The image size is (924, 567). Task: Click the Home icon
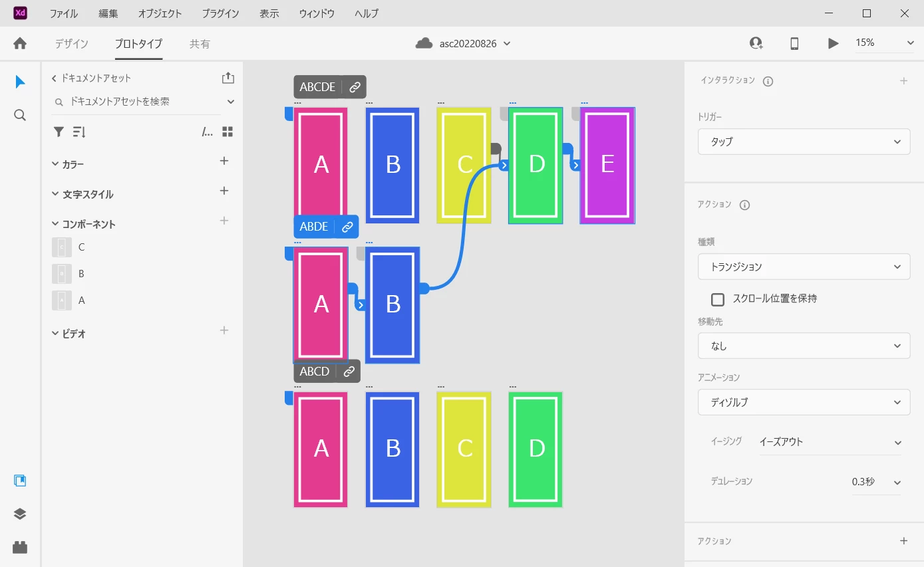pyautogui.click(x=20, y=44)
